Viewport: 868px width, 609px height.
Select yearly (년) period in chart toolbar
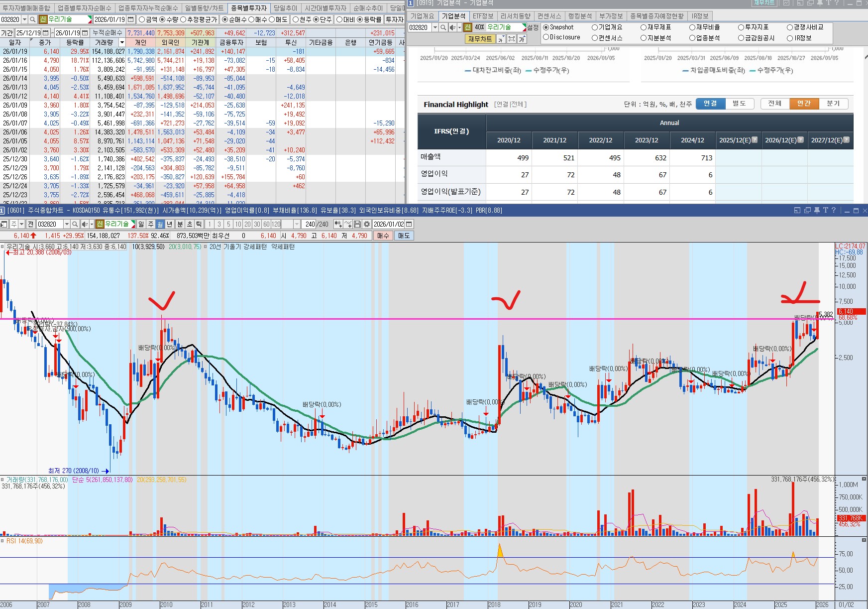pyautogui.click(x=169, y=224)
